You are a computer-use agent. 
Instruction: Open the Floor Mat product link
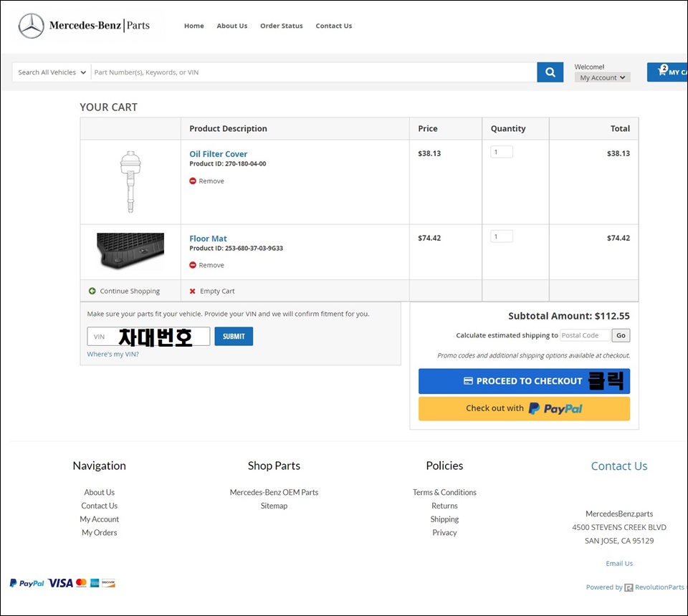(x=208, y=239)
